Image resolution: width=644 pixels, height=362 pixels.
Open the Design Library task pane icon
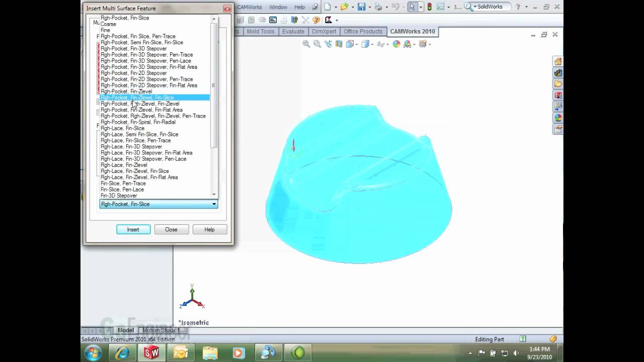click(x=558, y=73)
